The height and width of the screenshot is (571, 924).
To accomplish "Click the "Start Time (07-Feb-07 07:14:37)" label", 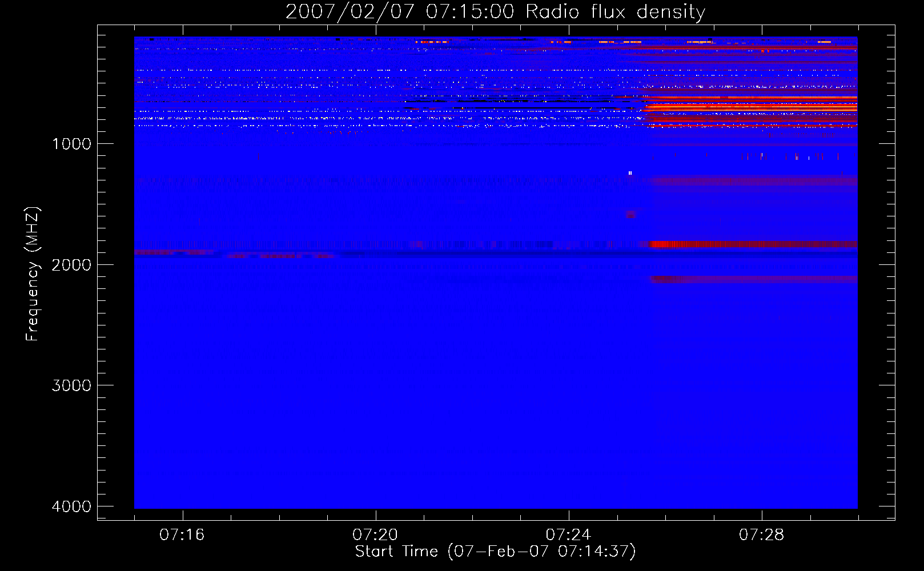I will [x=495, y=552].
